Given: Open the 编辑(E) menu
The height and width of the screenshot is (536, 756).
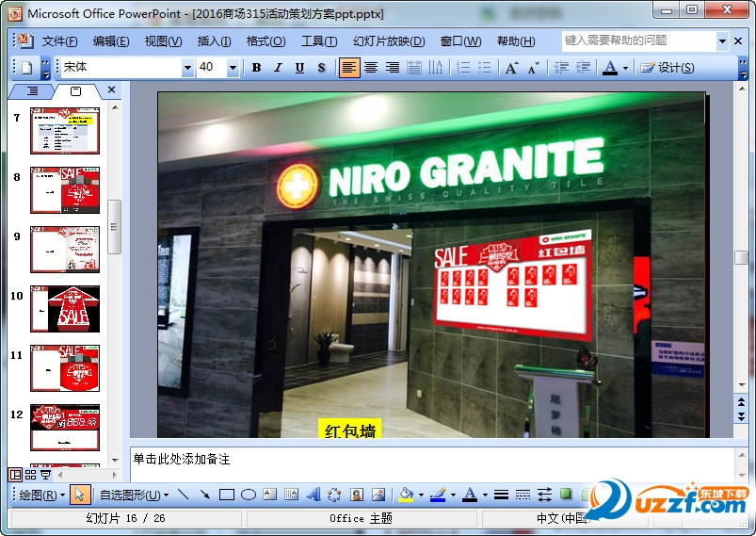Looking at the screenshot, I should pos(111,41).
